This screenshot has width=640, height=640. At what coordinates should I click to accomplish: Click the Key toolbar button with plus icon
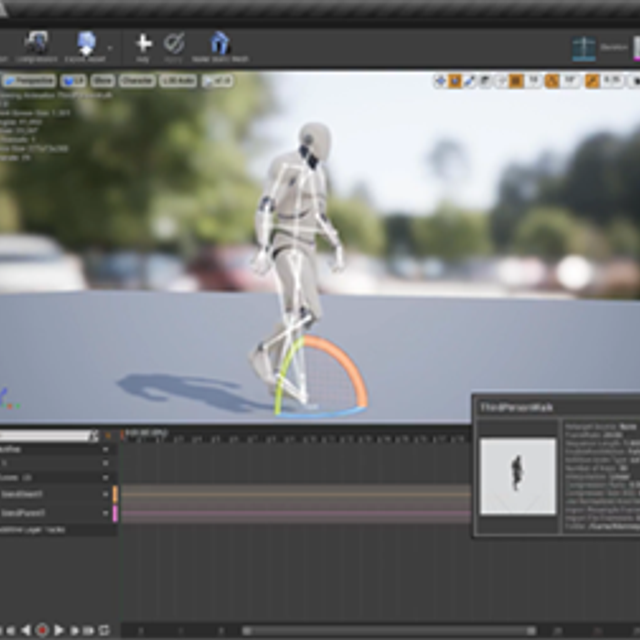tap(143, 45)
